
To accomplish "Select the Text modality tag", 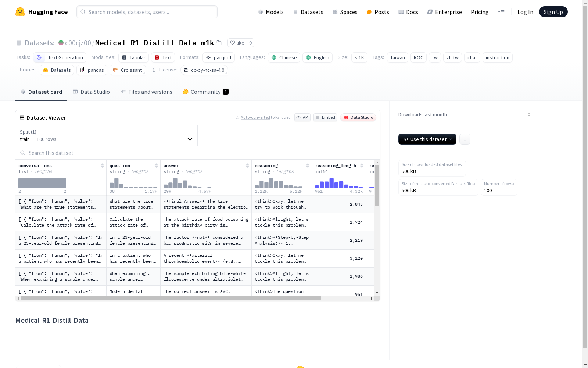I will tap(163, 57).
